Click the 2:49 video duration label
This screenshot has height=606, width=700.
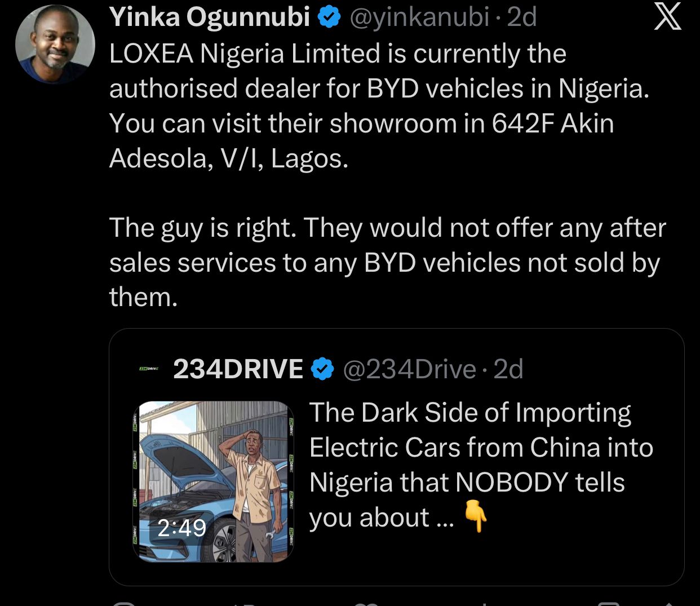[181, 528]
